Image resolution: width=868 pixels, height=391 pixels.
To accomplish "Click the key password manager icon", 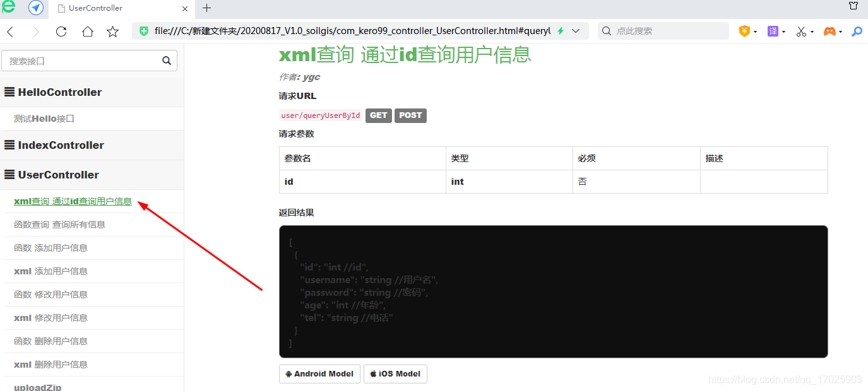I will (859, 30).
